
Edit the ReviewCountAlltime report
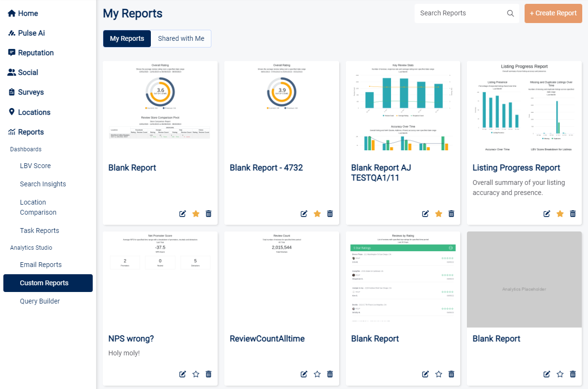click(x=304, y=374)
